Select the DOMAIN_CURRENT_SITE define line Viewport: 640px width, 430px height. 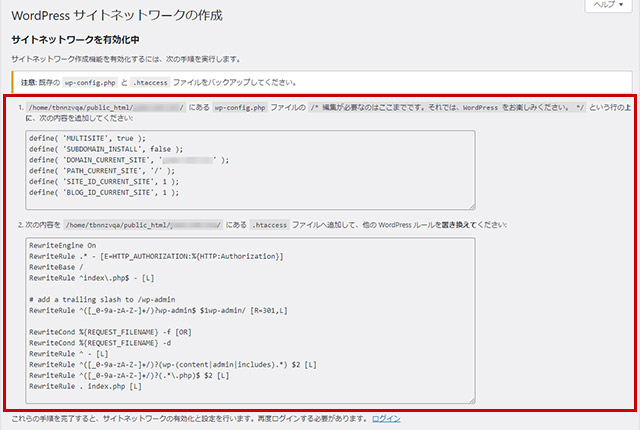(129, 160)
